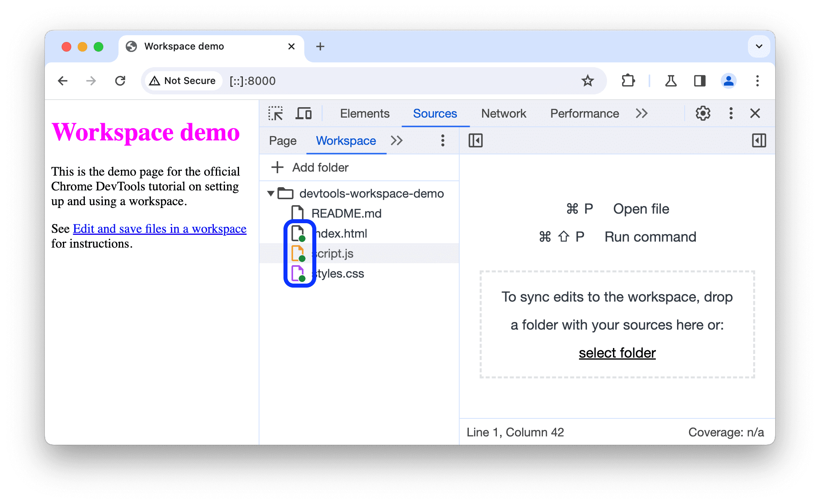
Task: Click the Page tab in Sources
Action: click(283, 140)
